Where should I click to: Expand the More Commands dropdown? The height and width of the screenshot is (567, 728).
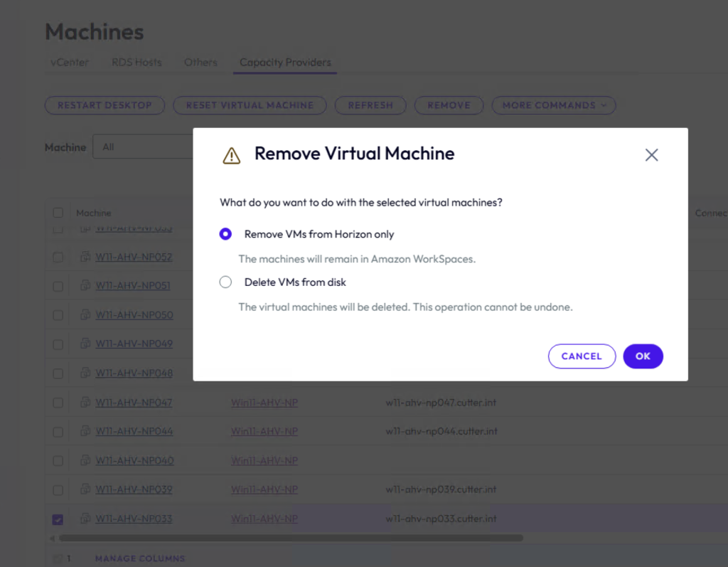point(554,105)
